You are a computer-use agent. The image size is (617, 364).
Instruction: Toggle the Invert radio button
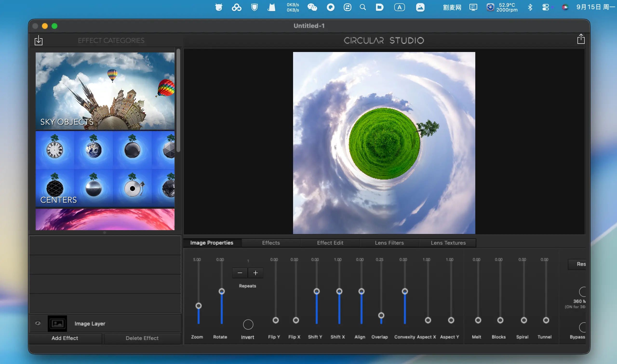point(248,325)
